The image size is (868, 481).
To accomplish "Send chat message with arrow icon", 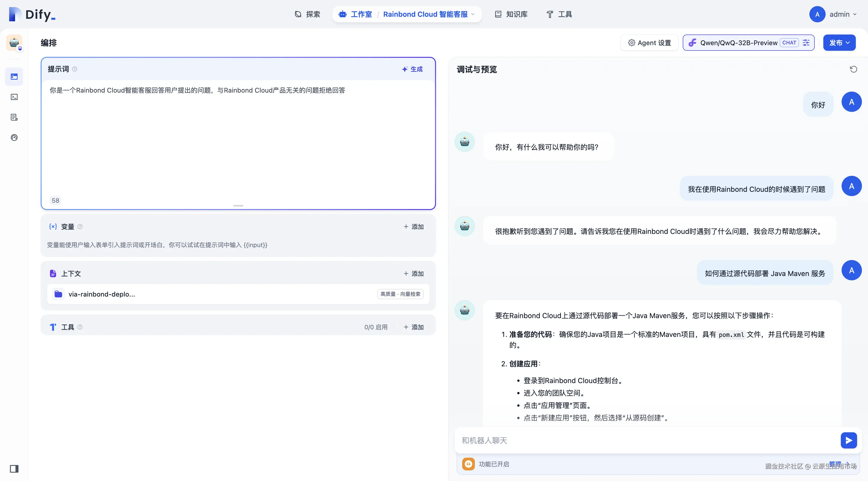I will pos(848,440).
